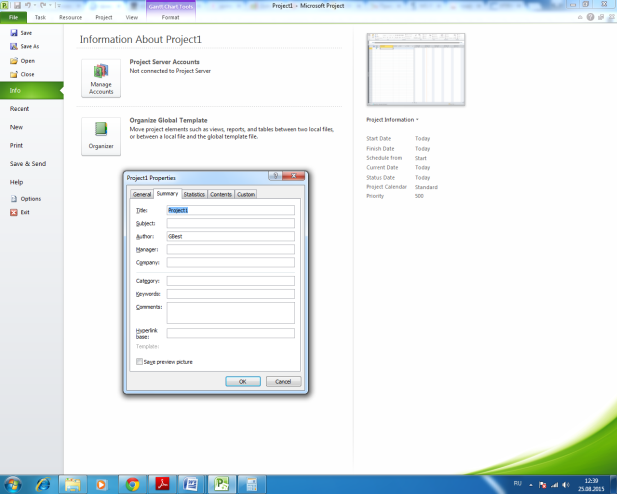This screenshot has width=617, height=494.
Task: Click the RU language indicator in taskbar
Action: pos(517,483)
